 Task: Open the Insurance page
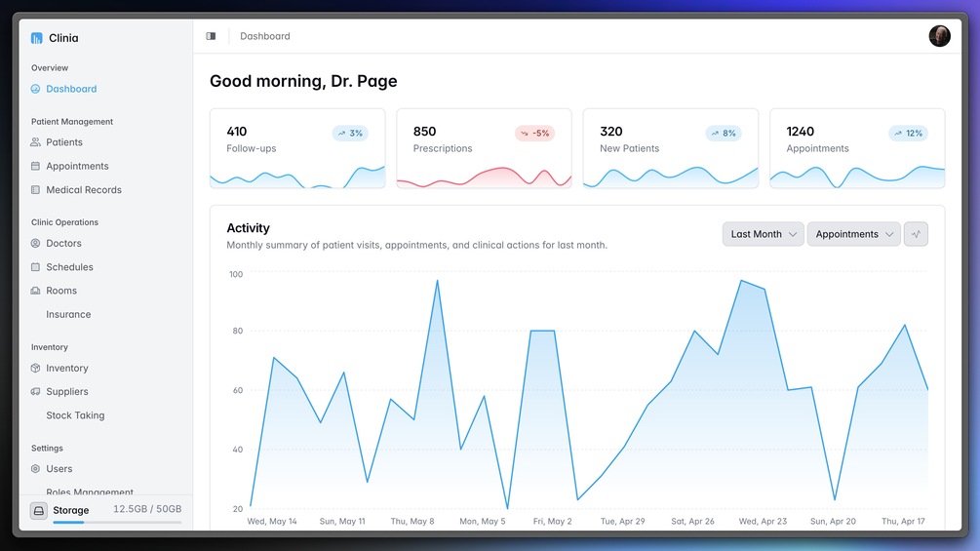tap(68, 314)
